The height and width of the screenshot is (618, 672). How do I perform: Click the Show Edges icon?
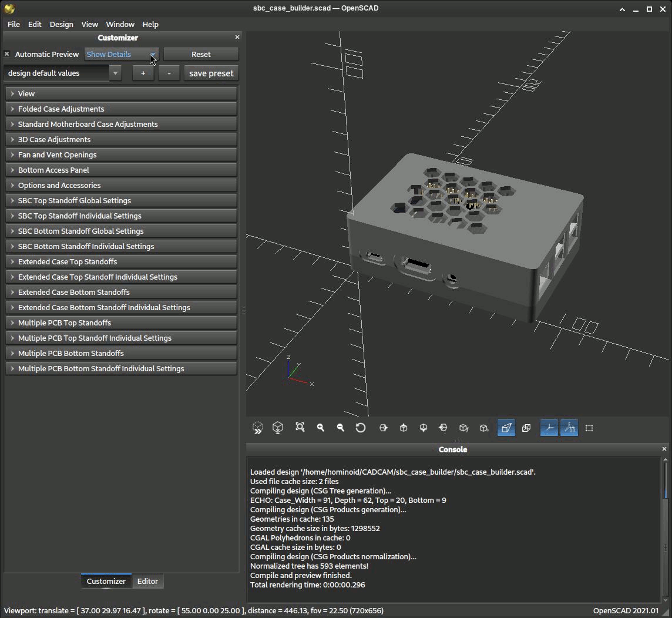(589, 428)
